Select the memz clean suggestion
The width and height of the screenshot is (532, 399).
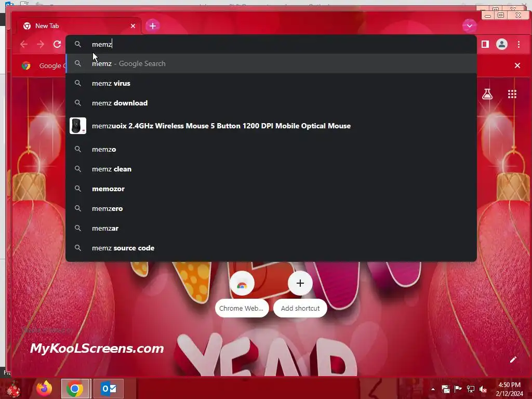pos(271,169)
